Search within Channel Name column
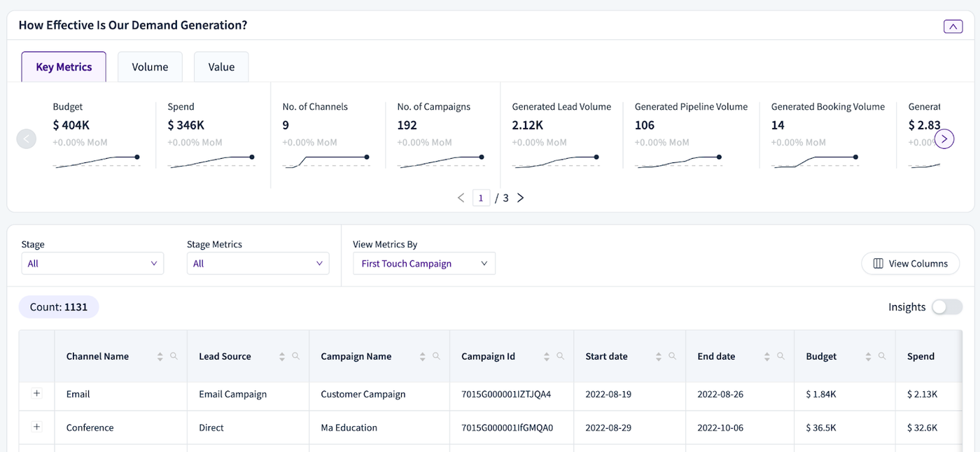Screen dimensions: 980x452 [174, 356]
